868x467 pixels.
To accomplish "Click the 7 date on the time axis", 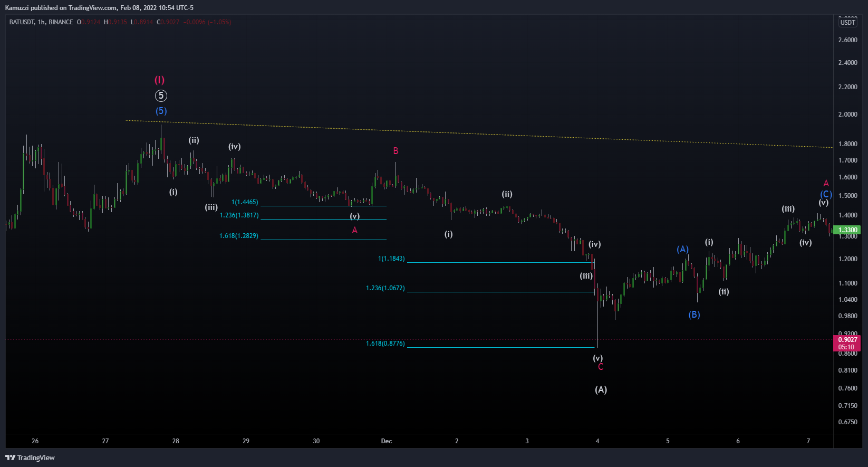I will (x=808, y=441).
